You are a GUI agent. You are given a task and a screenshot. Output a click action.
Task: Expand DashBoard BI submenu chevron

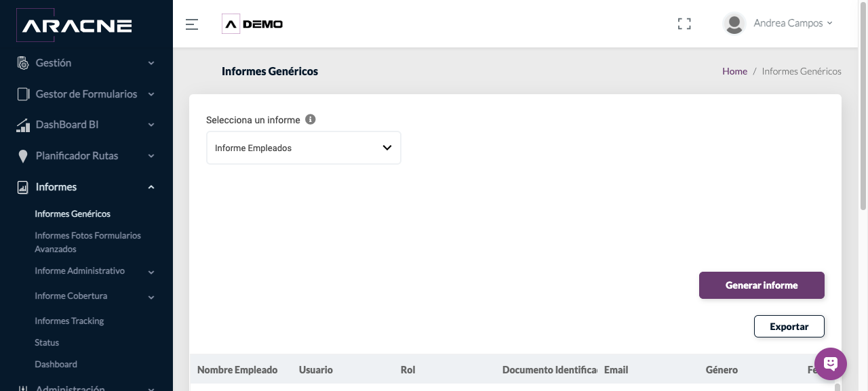(151, 125)
